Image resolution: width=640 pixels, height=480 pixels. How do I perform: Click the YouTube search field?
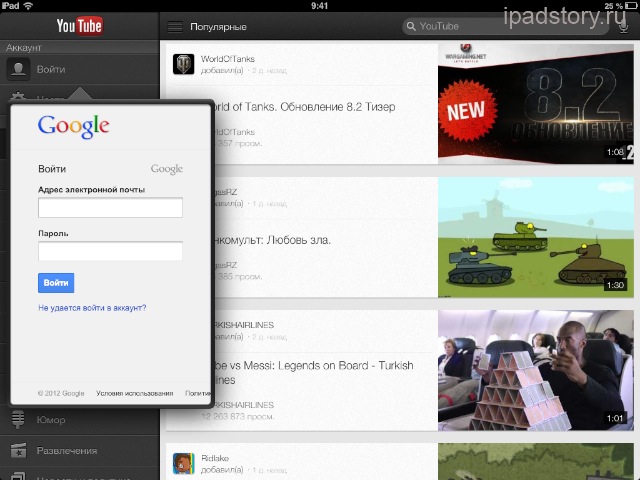(x=505, y=27)
